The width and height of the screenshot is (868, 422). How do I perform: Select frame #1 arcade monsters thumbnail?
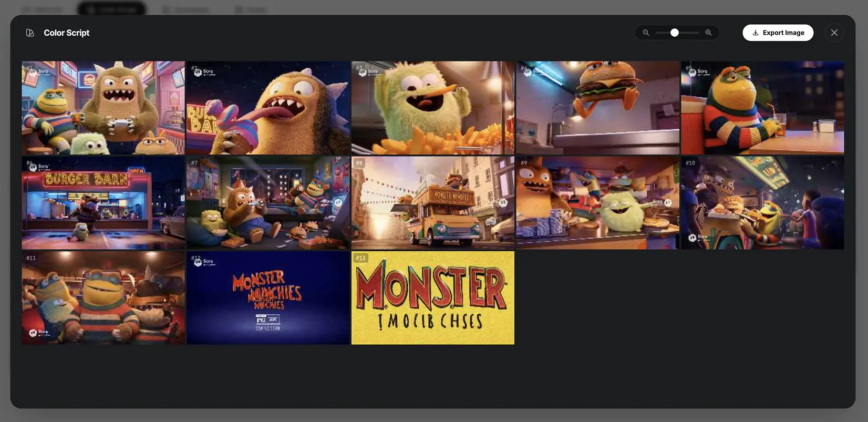(x=103, y=108)
